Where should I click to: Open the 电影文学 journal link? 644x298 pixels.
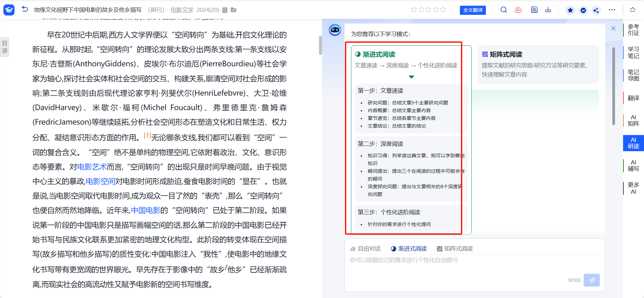tap(182, 10)
